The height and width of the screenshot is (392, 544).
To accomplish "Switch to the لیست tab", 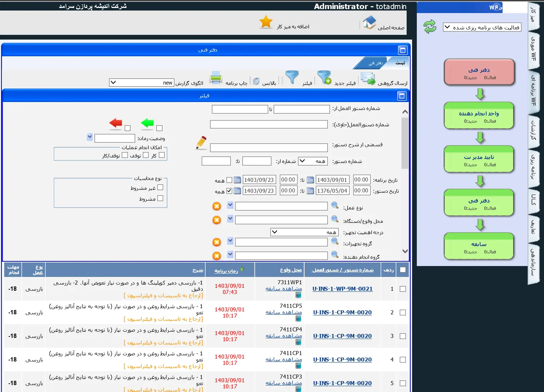I will [400, 63].
